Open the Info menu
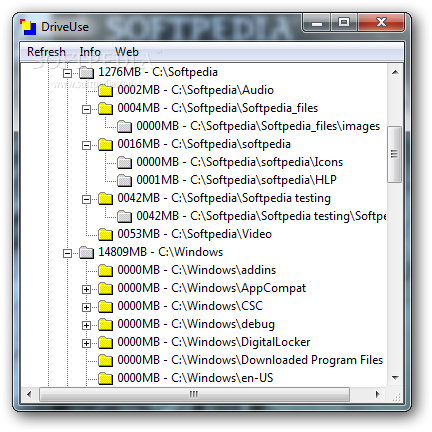432x432 pixels. [x=90, y=52]
